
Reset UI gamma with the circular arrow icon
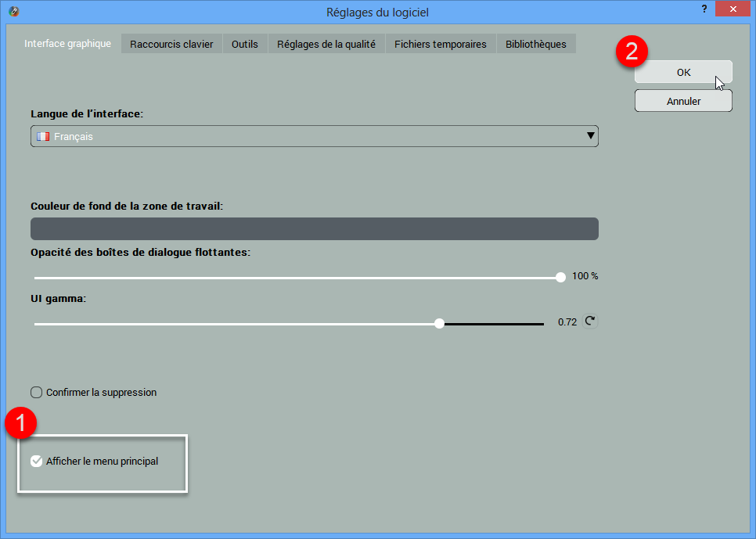pyautogui.click(x=589, y=321)
